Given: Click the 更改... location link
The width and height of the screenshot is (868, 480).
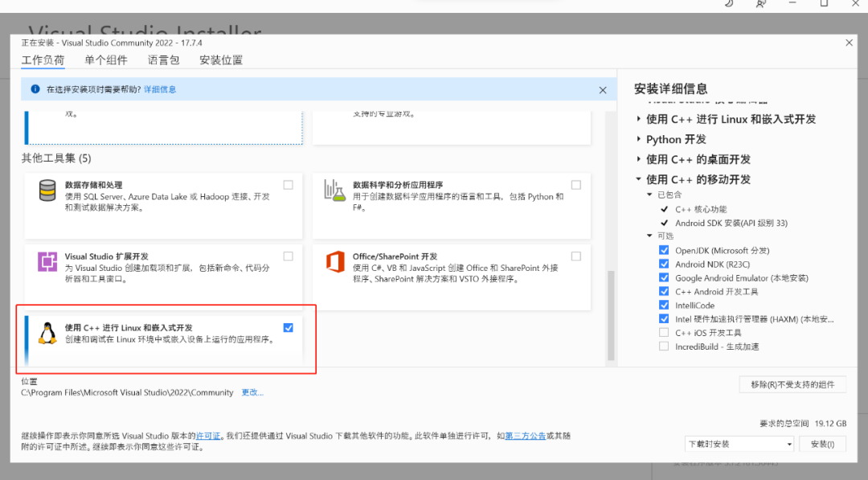Looking at the screenshot, I should (252, 392).
